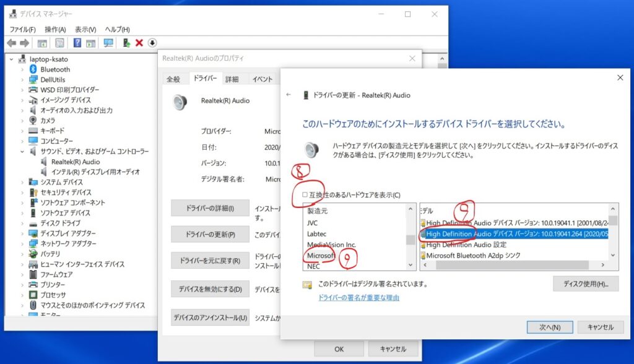
Task: Select the バッテリ battery icon in tree
Action: (x=33, y=254)
